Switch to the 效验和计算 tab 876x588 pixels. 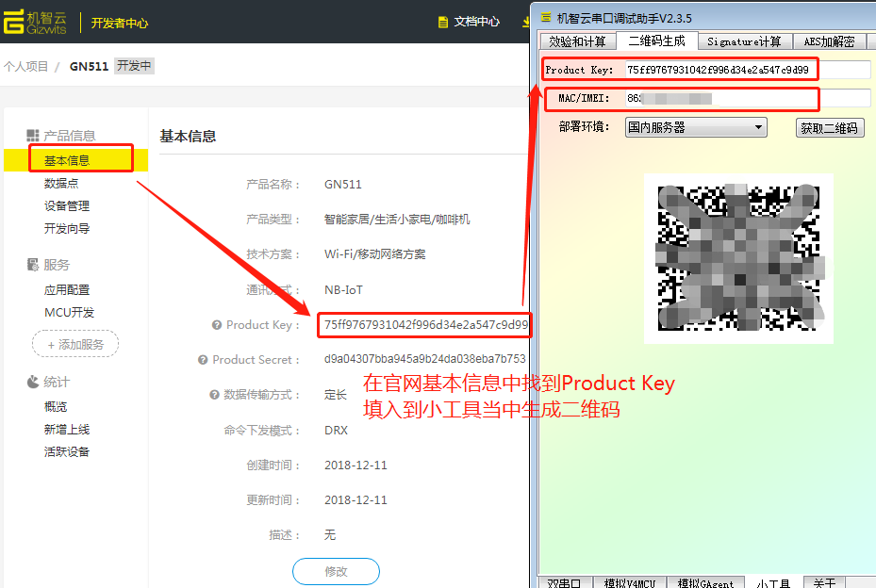pos(577,41)
